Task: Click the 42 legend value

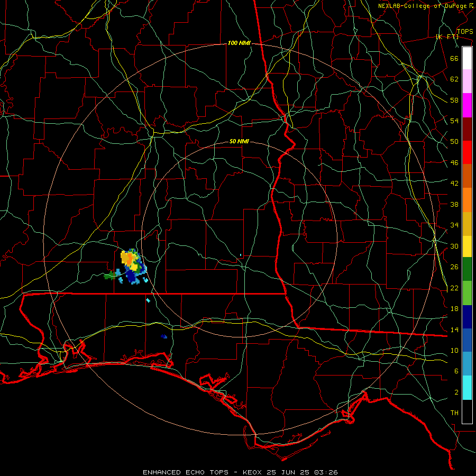Action: point(454,184)
